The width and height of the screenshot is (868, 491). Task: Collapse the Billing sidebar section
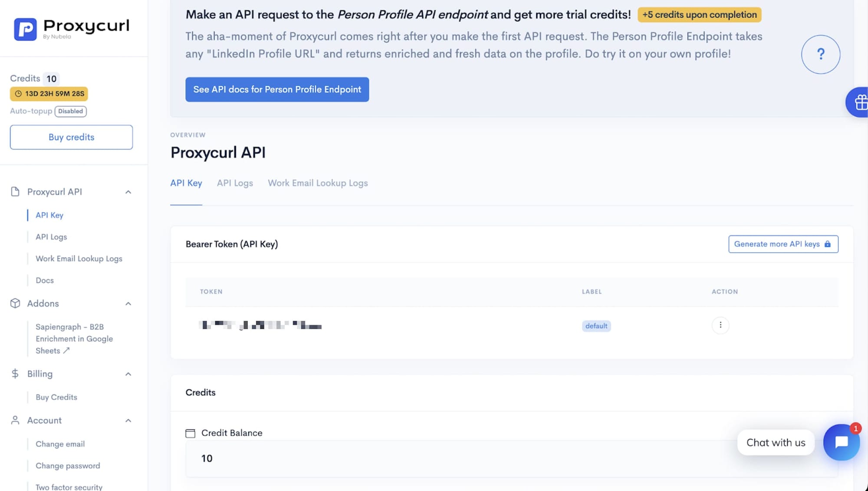click(128, 374)
